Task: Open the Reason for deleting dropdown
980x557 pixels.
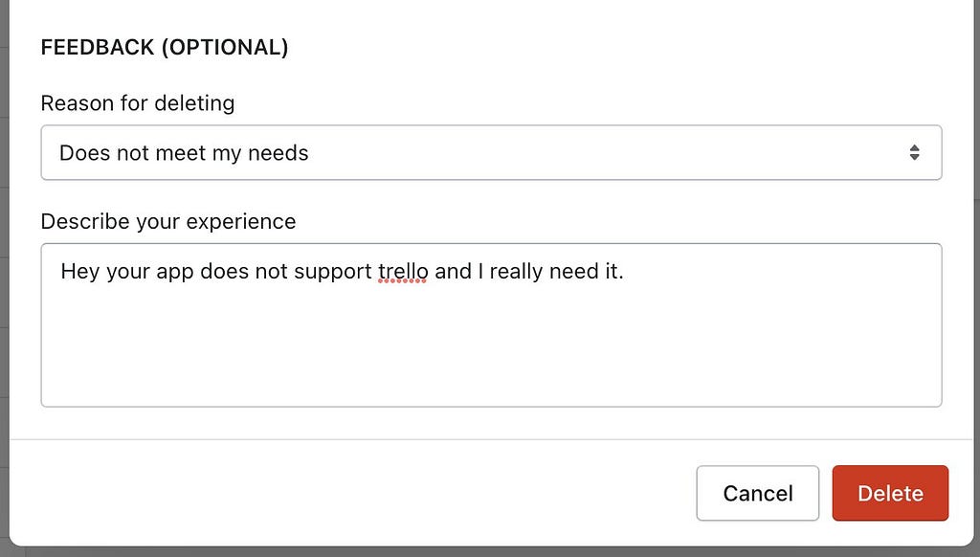Action: pyautogui.click(x=491, y=152)
